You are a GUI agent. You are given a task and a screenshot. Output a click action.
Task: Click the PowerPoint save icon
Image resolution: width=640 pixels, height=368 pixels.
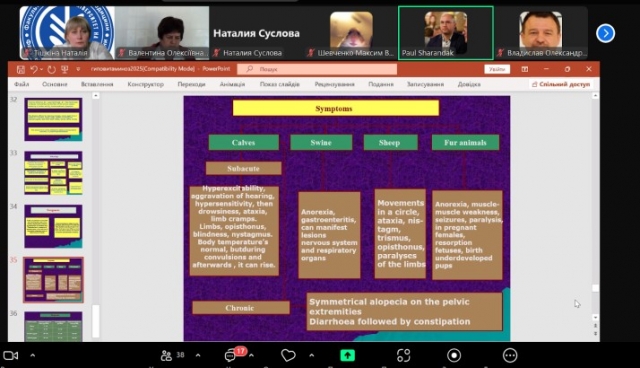[x=20, y=69]
